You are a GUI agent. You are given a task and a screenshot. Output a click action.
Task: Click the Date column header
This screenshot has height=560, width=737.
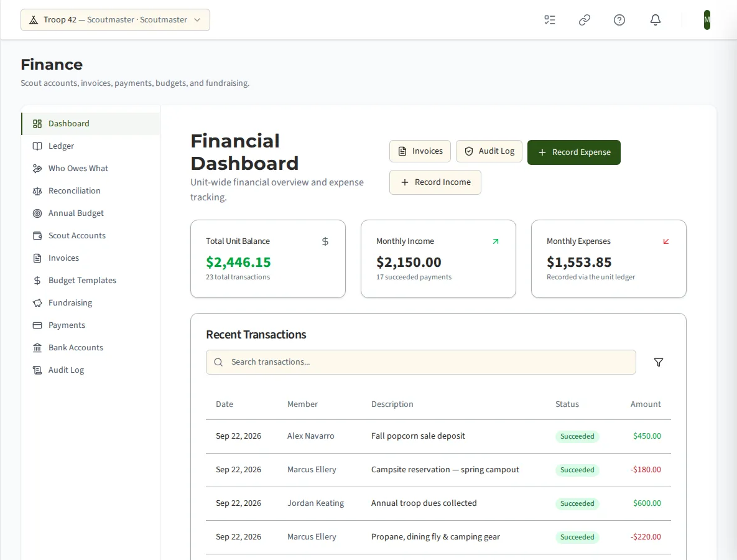pos(224,404)
